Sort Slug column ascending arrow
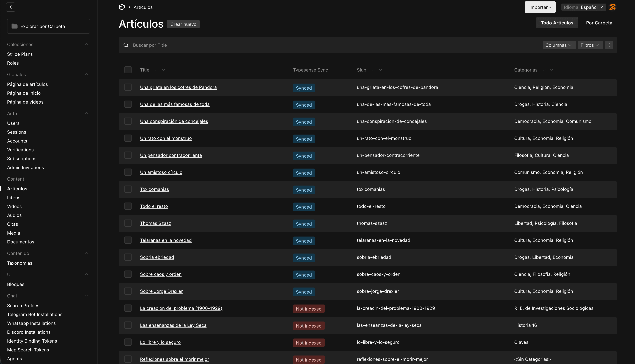The width and height of the screenshot is (635, 364). pos(374,70)
